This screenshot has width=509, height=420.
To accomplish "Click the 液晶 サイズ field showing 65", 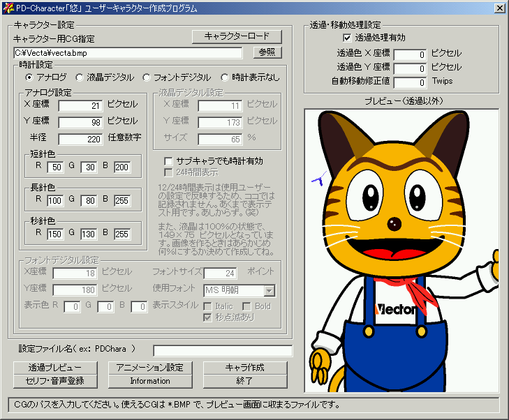I will (x=220, y=140).
